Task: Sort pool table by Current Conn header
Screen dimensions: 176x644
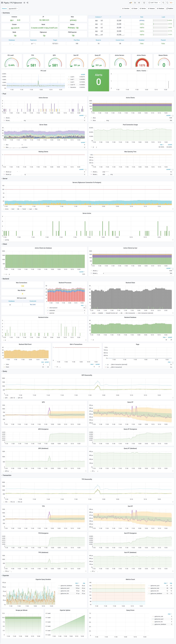Action: [x=120, y=40]
